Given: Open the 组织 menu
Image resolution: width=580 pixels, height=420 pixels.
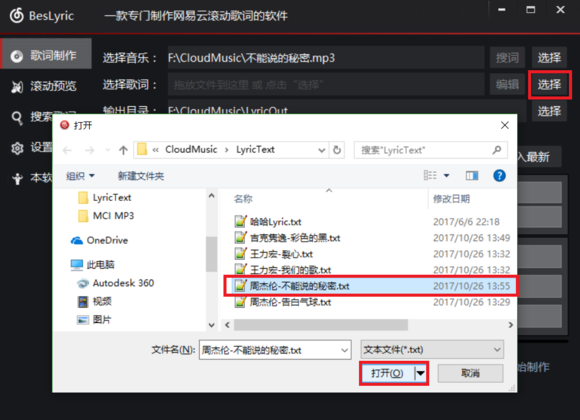Looking at the screenshot, I should [80, 176].
